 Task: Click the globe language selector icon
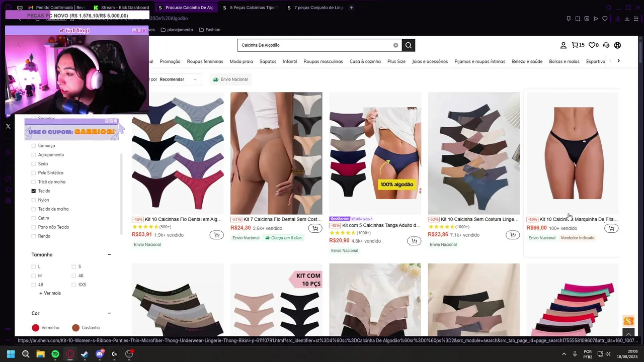[x=617, y=45]
